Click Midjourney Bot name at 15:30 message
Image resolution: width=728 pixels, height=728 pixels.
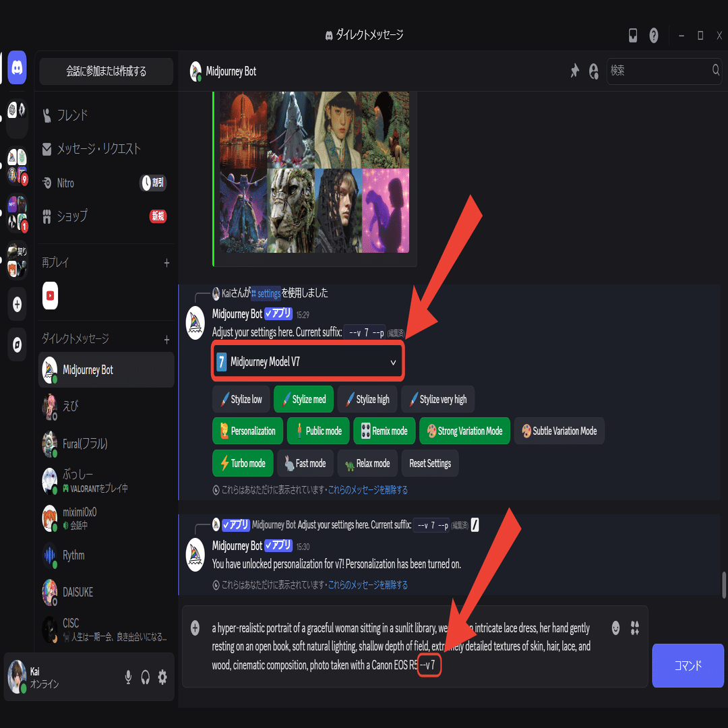coord(237,545)
